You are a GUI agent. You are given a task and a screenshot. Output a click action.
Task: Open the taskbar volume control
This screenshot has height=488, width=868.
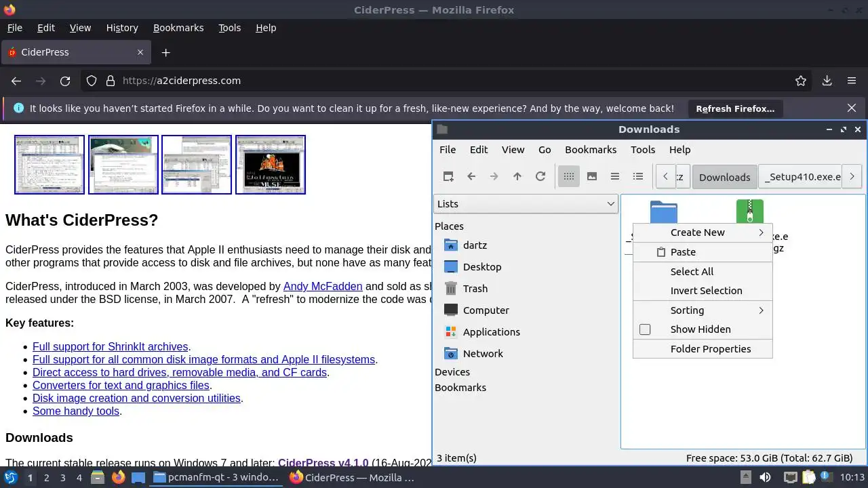766,477
